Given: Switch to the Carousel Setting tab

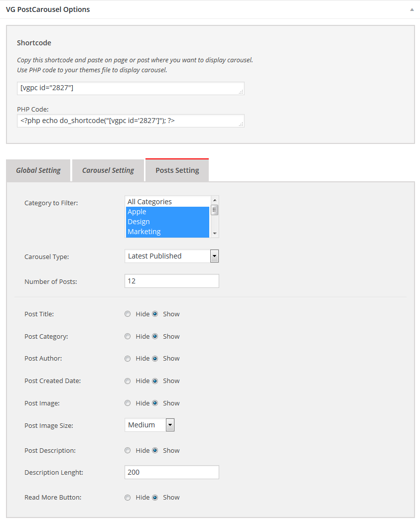Looking at the screenshot, I should [108, 170].
